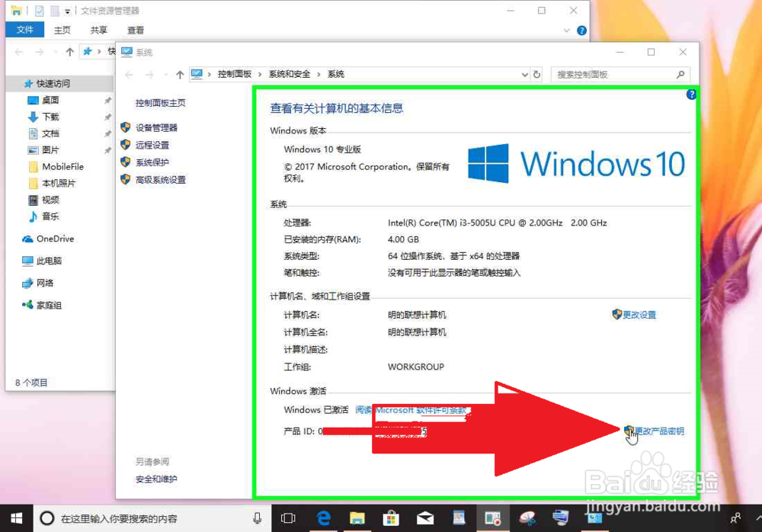762x532 pixels.
Task: Open the address bar history dropdown
Action: [x=524, y=74]
